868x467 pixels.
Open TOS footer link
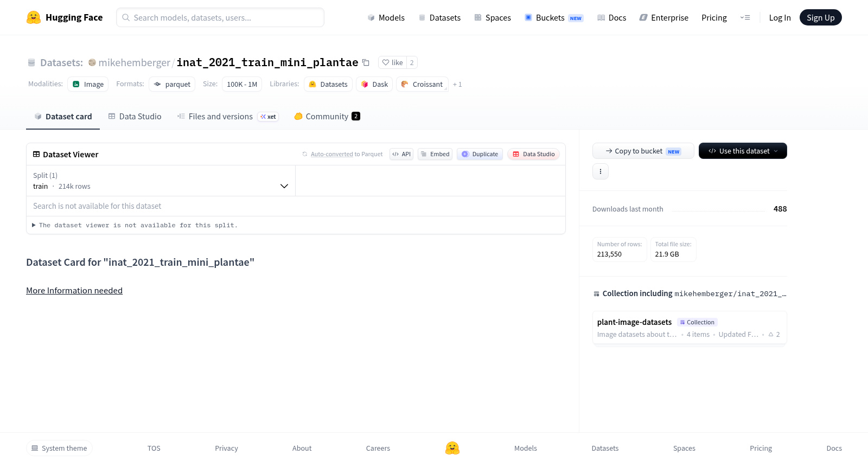pyautogui.click(x=154, y=448)
